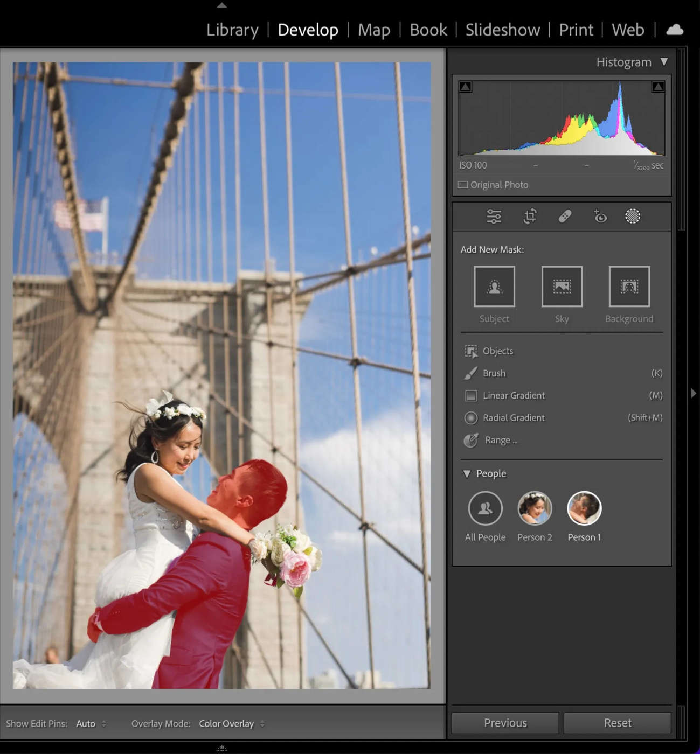This screenshot has width=700, height=754.
Task: Collapse the People mask section
Action: [466, 473]
